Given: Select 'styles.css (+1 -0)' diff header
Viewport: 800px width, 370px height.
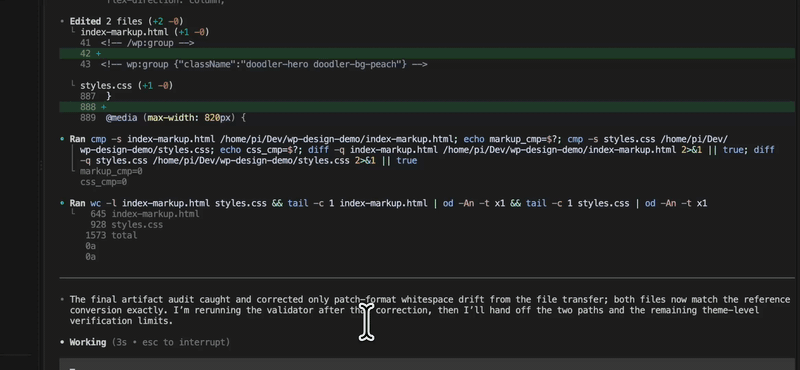Looking at the screenshot, I should coord(127,86).
